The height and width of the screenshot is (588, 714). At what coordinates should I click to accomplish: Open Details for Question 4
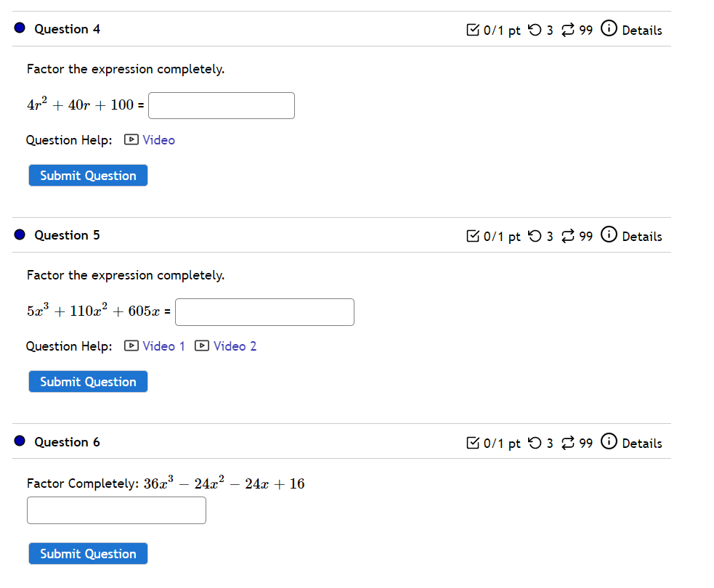coord(642,30)
